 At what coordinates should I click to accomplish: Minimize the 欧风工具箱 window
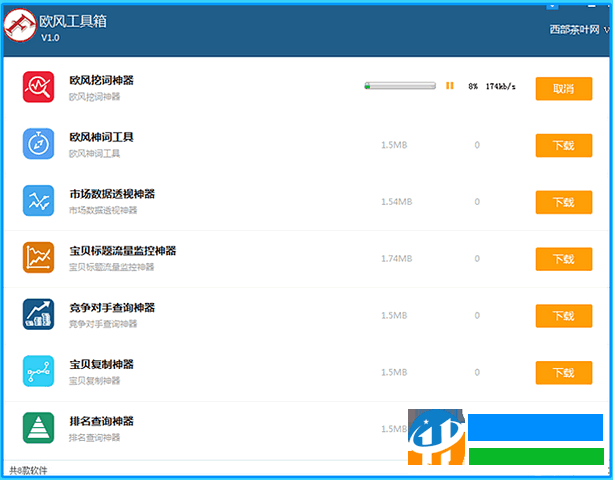coord(591,6)
